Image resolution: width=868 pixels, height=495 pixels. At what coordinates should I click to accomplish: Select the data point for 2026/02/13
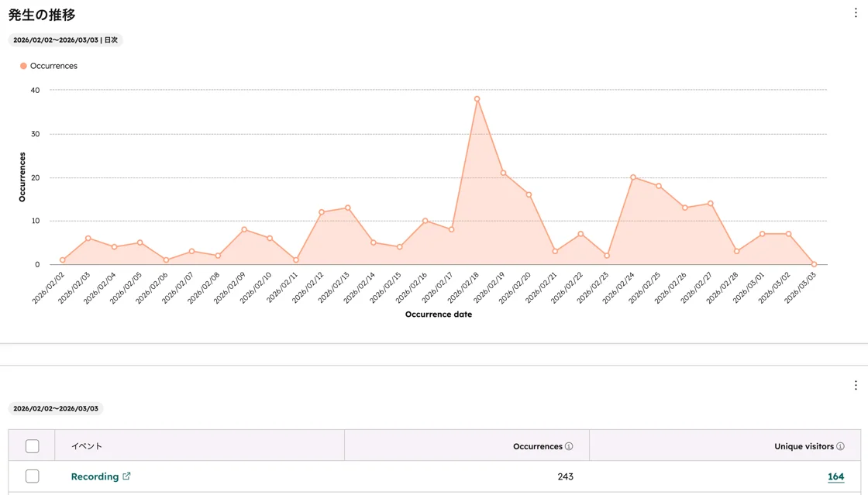pyautogui.click(x=348, y=208)
